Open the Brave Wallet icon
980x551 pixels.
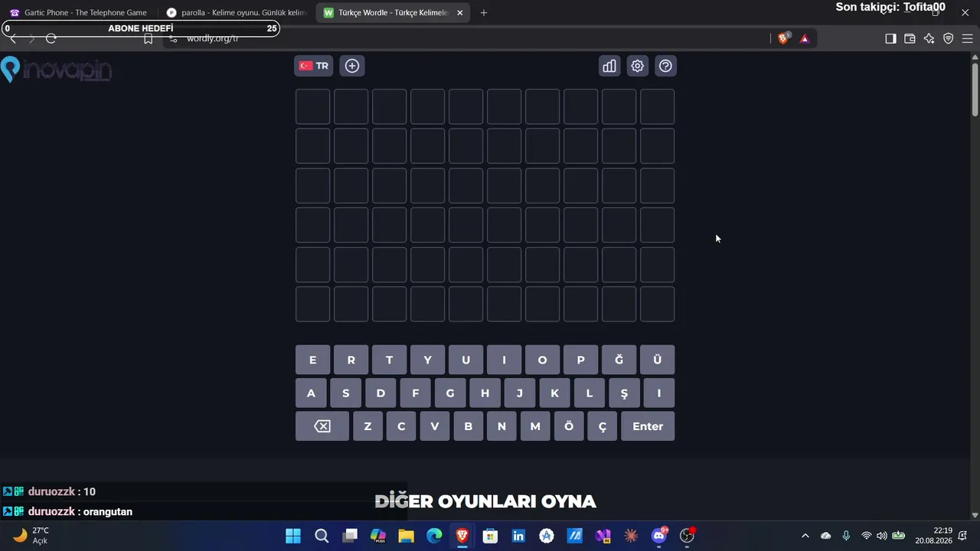pyautogui.click(x=910, y=38)
